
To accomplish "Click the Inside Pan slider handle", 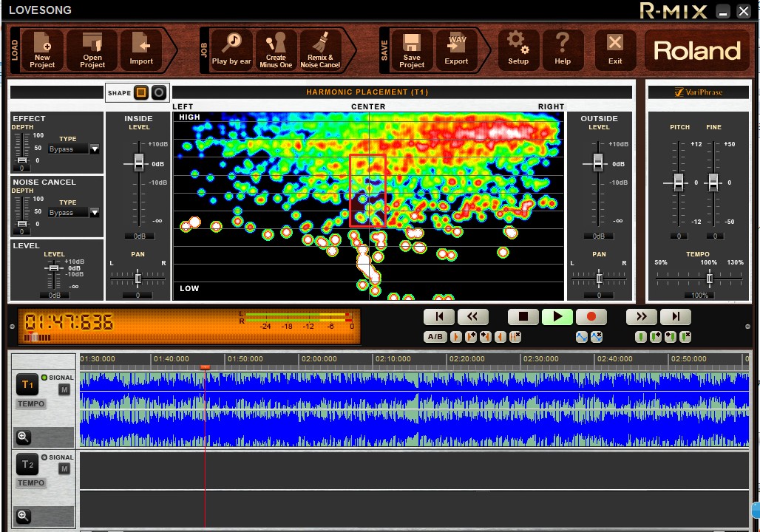I will click(138, 278).
